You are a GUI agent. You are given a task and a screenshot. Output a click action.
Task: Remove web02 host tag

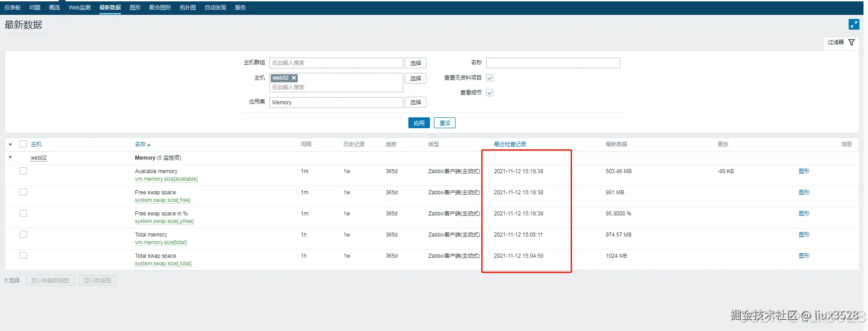(x=294, y=78)
